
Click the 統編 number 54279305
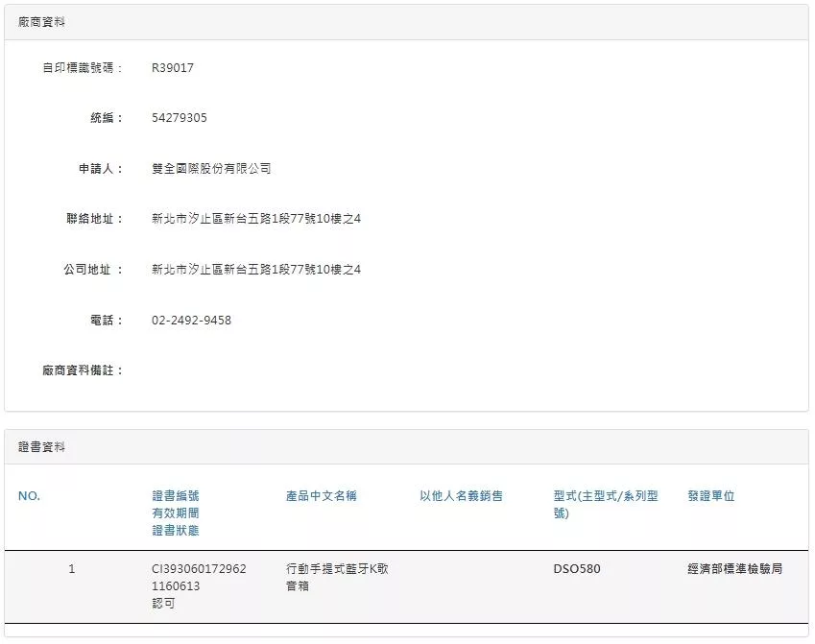[x=180, y=118]
